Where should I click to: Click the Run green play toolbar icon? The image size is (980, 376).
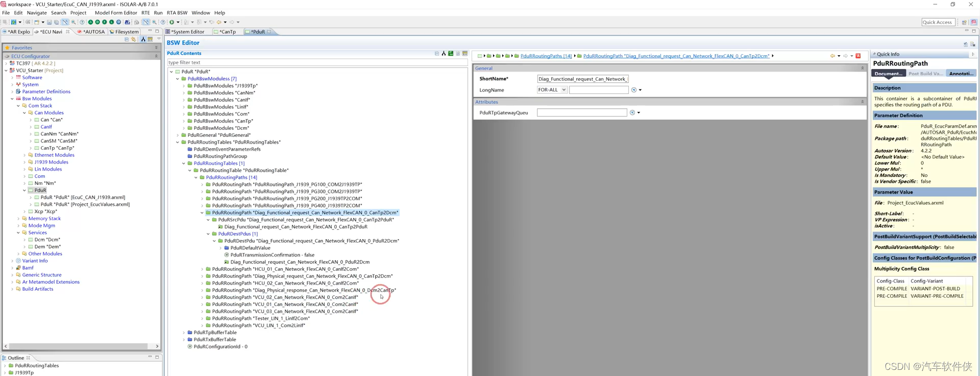tap(171, 22)
